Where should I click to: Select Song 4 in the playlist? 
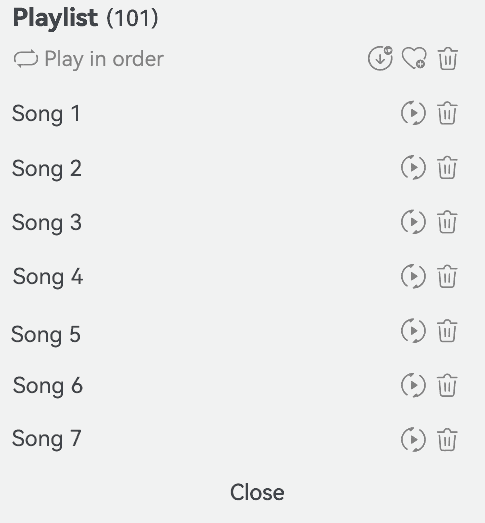coord(48,277)
